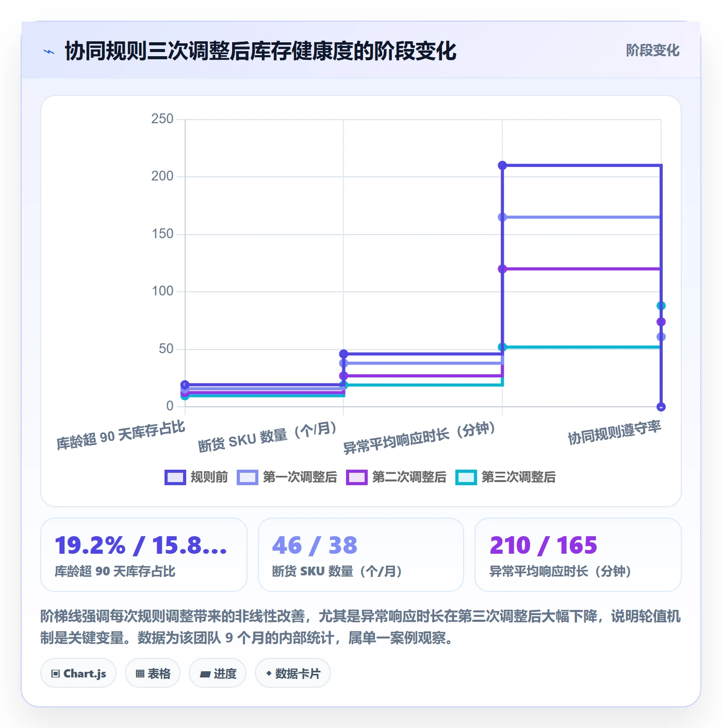Screen dimensions: 722x728
Task: Click the 第一次调整后 legend color box
Action: click(x=247, y=477)
